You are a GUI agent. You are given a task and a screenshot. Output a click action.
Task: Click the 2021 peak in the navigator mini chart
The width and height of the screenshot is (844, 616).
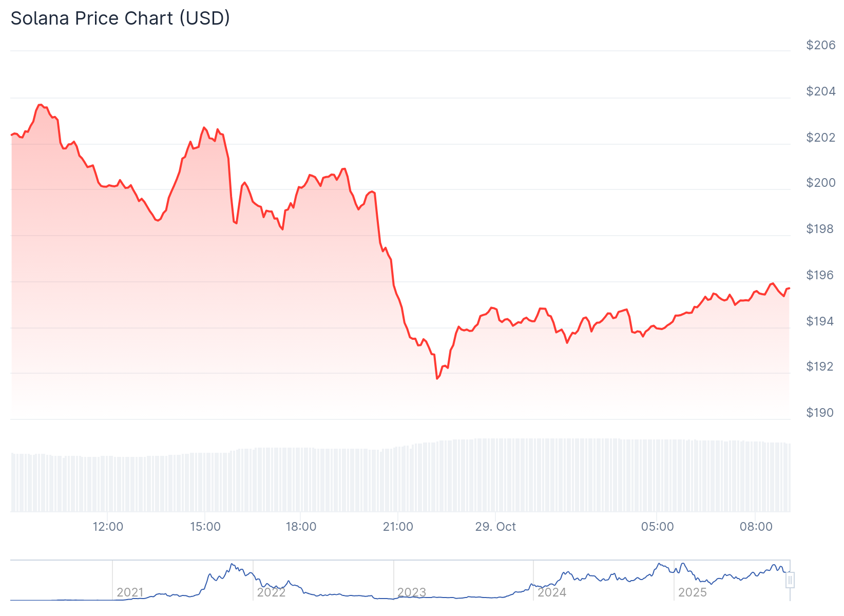(x=232, y=564)
